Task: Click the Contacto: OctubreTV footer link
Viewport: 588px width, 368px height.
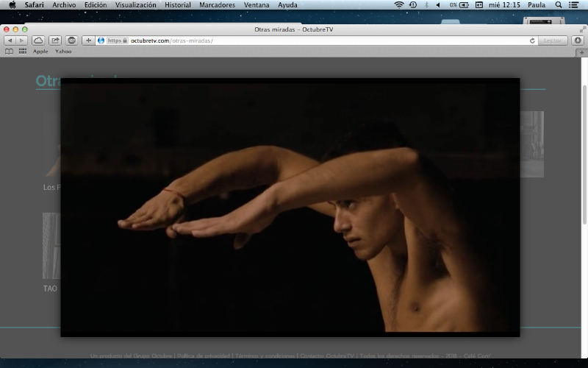Action: coord(327,355)
